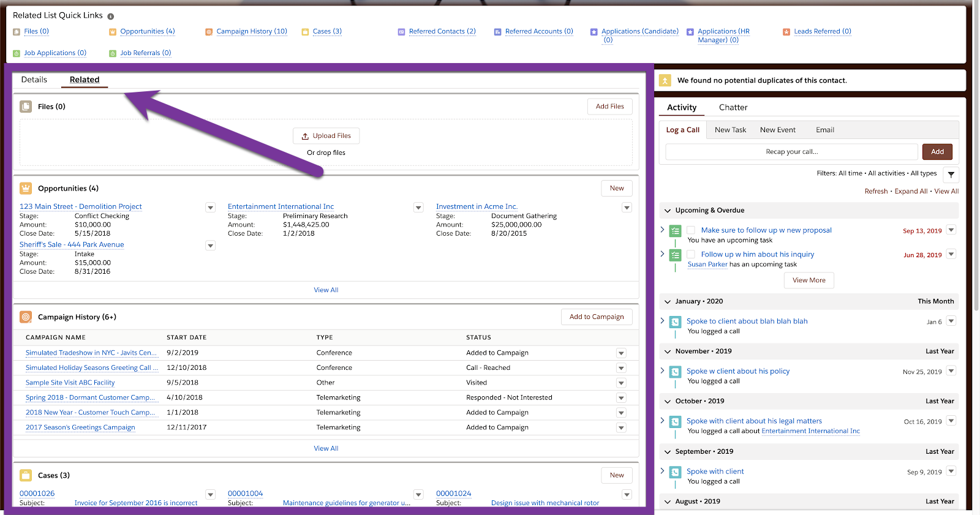980x515 pixels.
Task: Click the 'Recap your call...' input field
Action: pyautogui.click(x=792, y=151)
